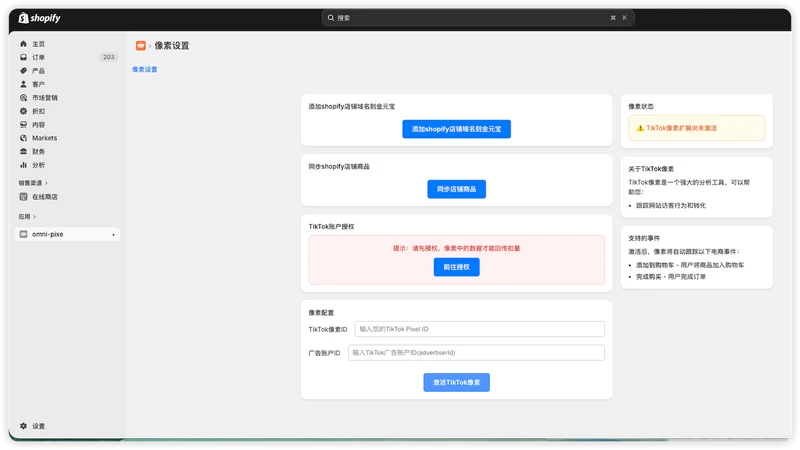Click into TikTok像素ID input field

480,329
